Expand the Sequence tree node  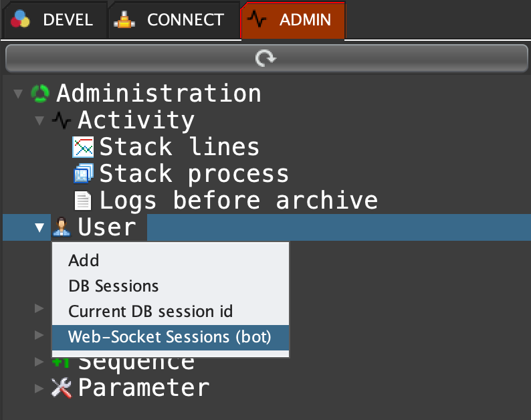39,362
